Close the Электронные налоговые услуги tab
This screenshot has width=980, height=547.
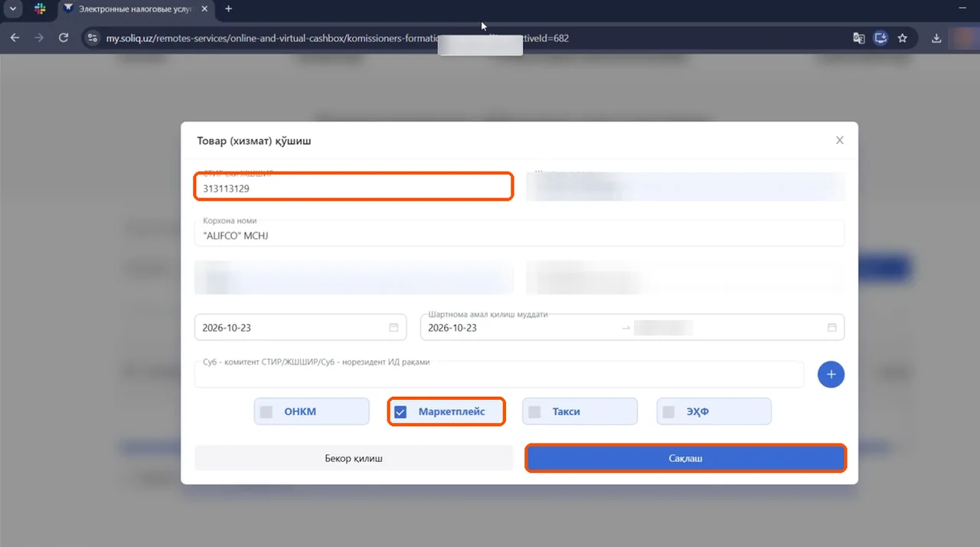205,9
